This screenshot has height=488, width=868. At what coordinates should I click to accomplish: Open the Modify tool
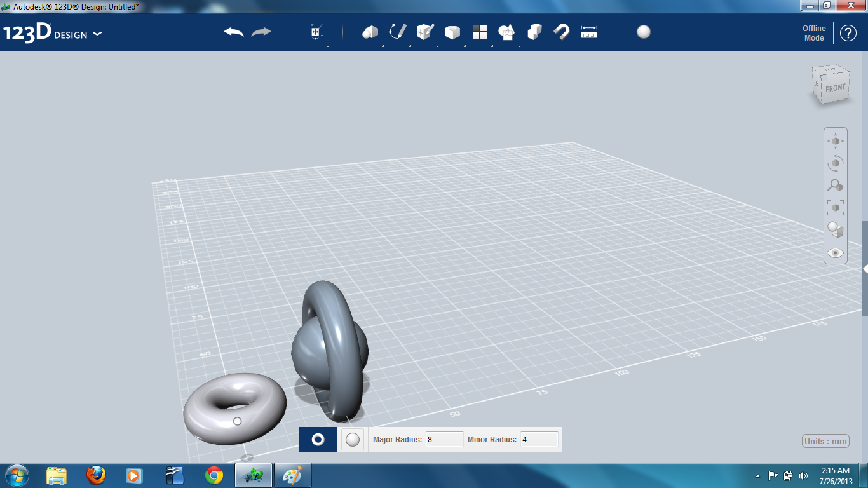tap(452, 32)
